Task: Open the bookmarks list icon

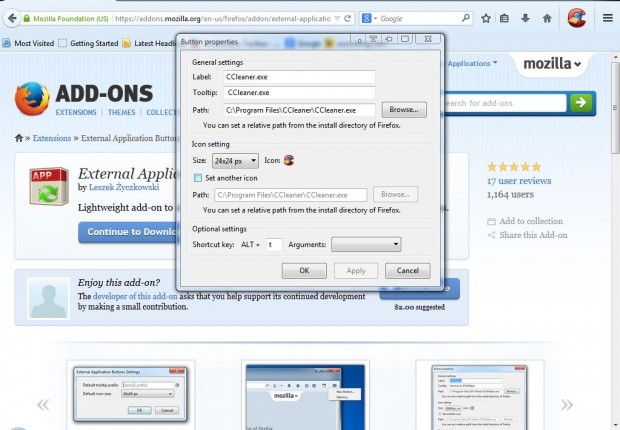Action: pyautogui.click(x=504, y=18)
